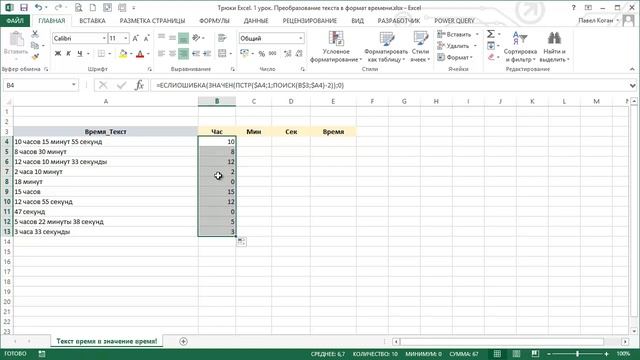Viewport: 640px width, 360px height.
Task: Click the Auto Fill Options icon below B13
Action: 241,242
